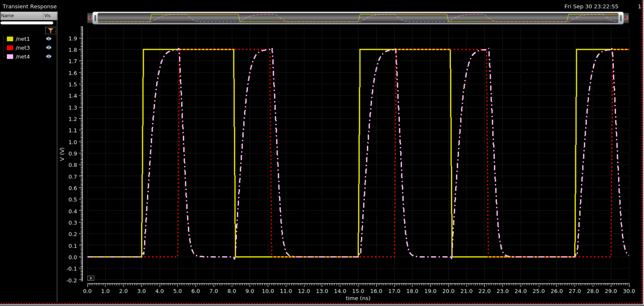Toggle visibility of /net1 signal
This screenshot has width=644, height=306.
coord(49,38)
